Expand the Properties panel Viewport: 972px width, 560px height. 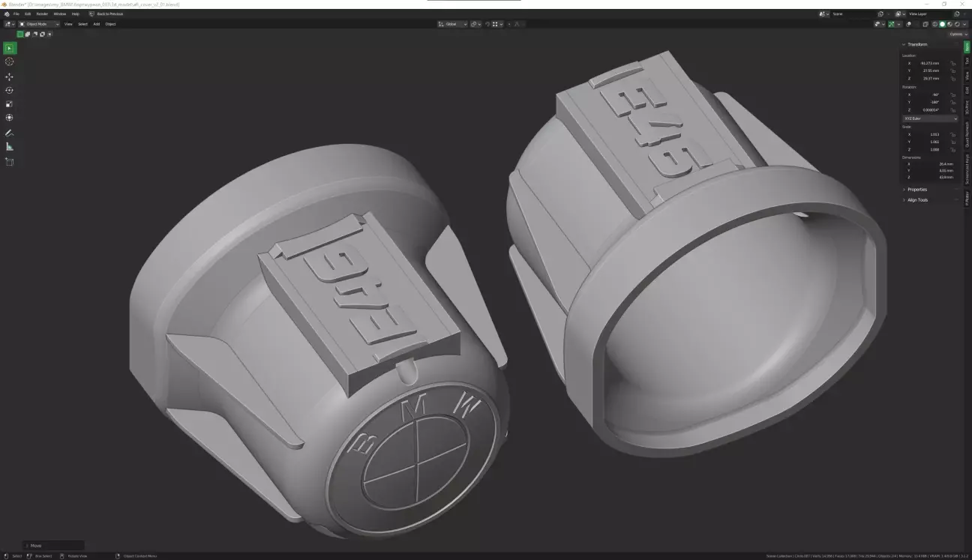pos(916,190)
